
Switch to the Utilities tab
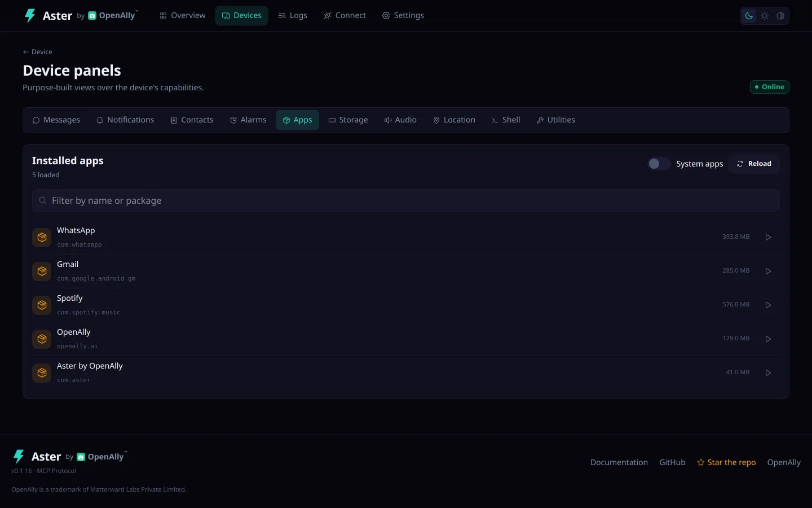pos(555,120)
